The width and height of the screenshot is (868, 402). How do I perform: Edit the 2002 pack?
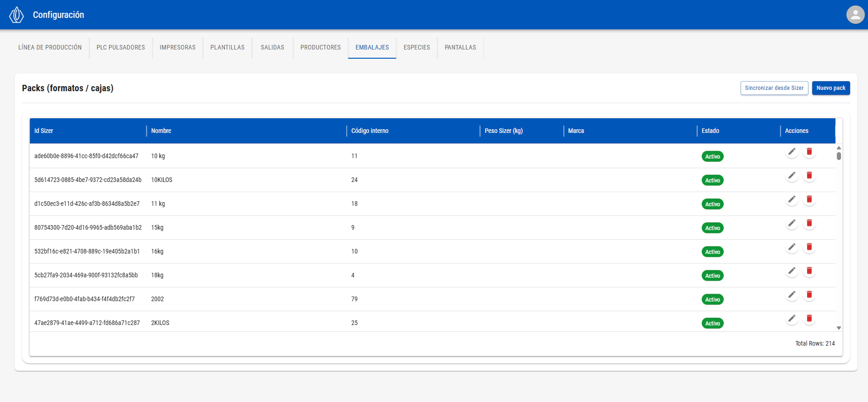(x=792, y=295)
